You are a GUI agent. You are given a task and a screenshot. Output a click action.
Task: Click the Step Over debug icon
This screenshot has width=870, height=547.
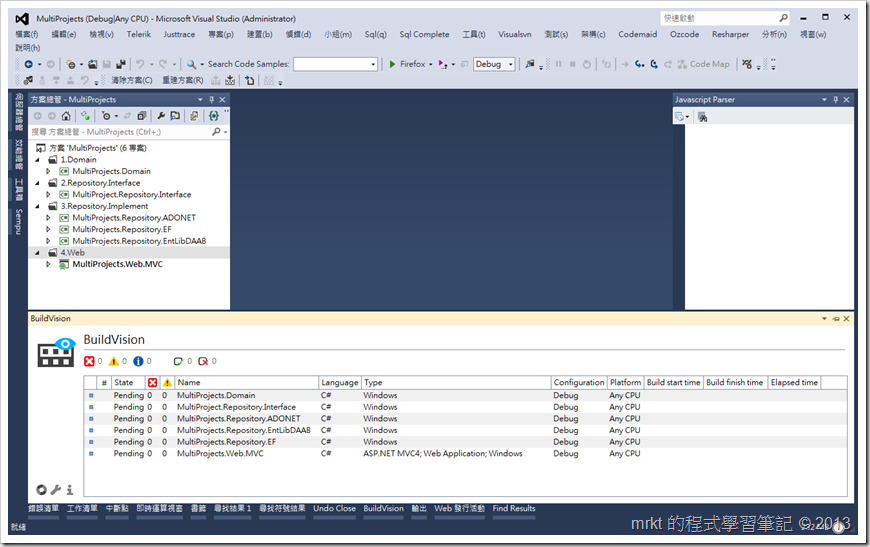click(x=654, y=64)
